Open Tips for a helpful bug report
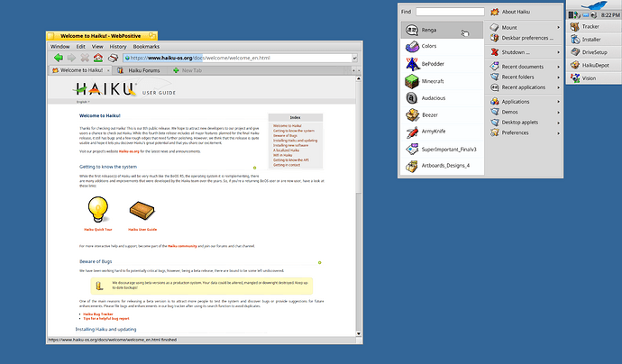622x364 pixels. 106,318
